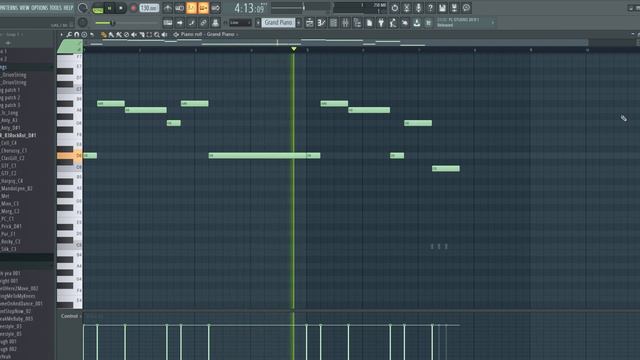Select the Draw pencil tool in piano roll
Viewport: 640px width, 360px height.
[x=104, y=35]
